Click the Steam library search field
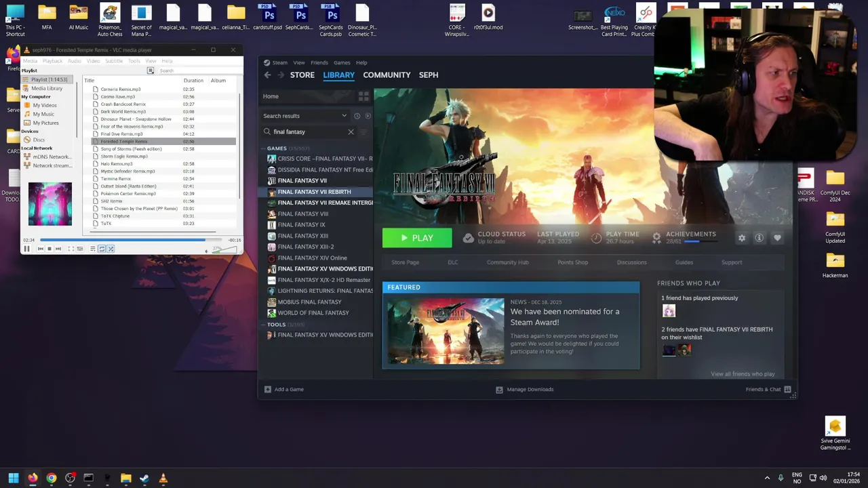Viewport: 868px width, 488px height. [x=307, y=132]
